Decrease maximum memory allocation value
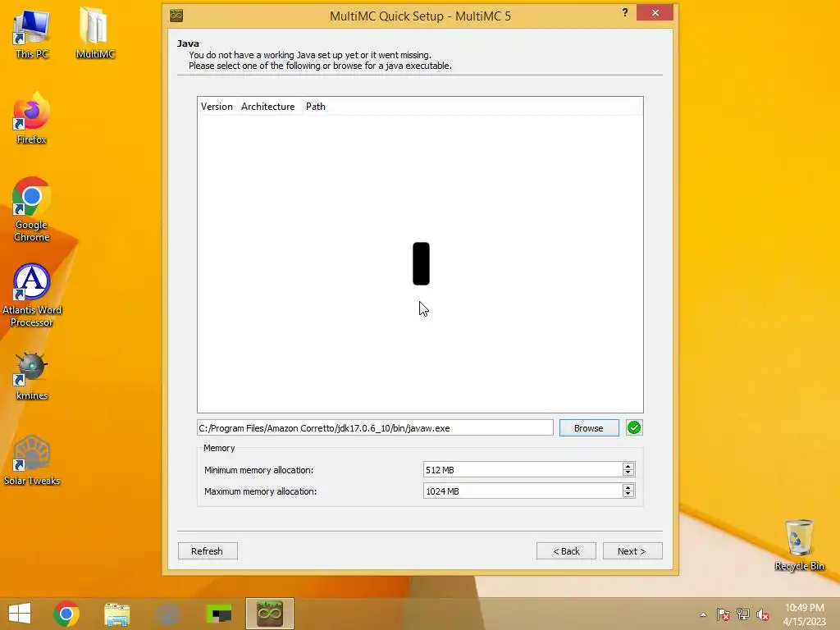Viewport: 840px width, 630px height. click(628, 495)
